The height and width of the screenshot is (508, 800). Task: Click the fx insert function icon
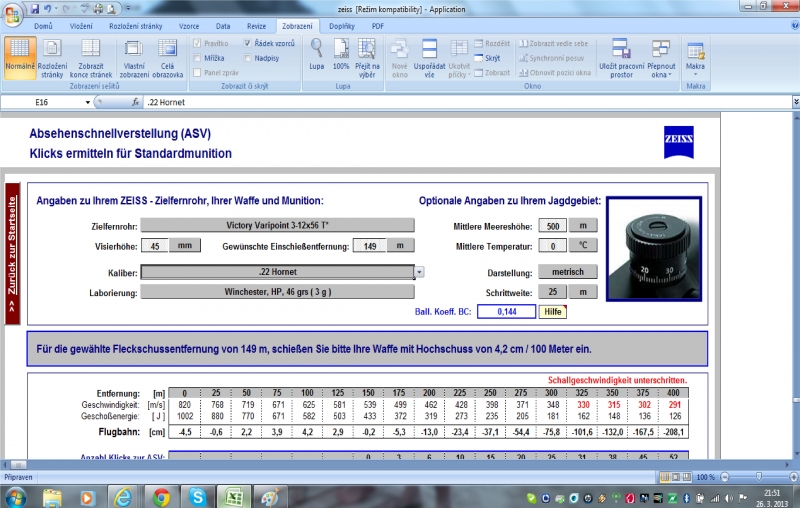[135, 102]
